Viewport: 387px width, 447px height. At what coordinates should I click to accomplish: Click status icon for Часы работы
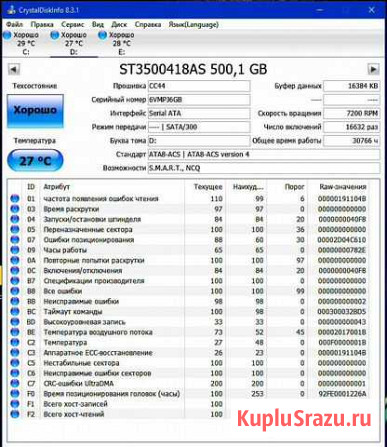pyautogui.click(x=15, y=250)
